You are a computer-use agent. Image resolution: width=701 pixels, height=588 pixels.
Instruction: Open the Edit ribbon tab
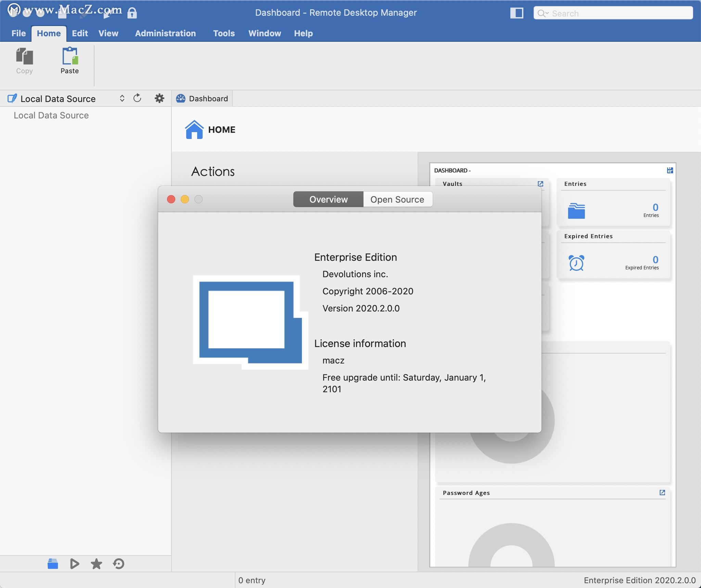tap(80, 33)
